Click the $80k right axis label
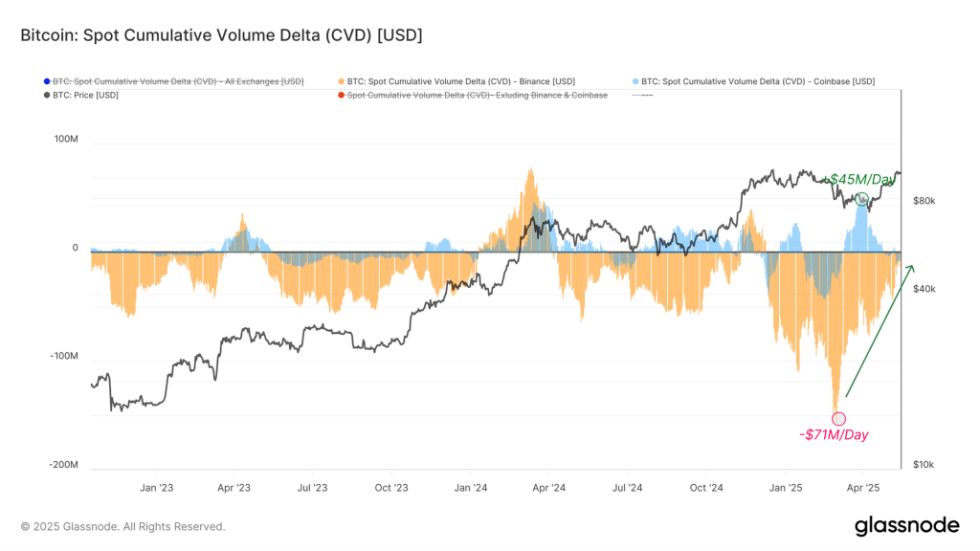 [x=924, y=201]
